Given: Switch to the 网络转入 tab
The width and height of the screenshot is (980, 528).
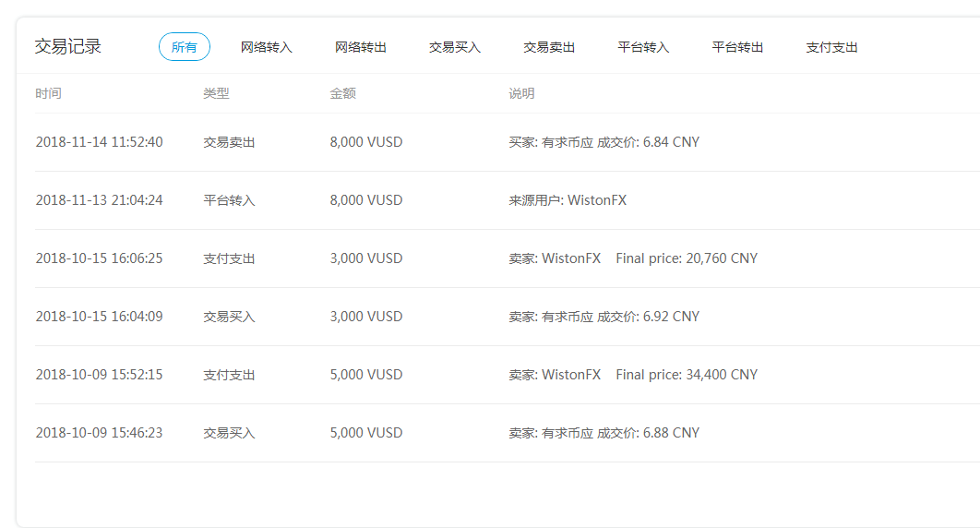Looking at the screenshot, I should [x=266, y=47].
